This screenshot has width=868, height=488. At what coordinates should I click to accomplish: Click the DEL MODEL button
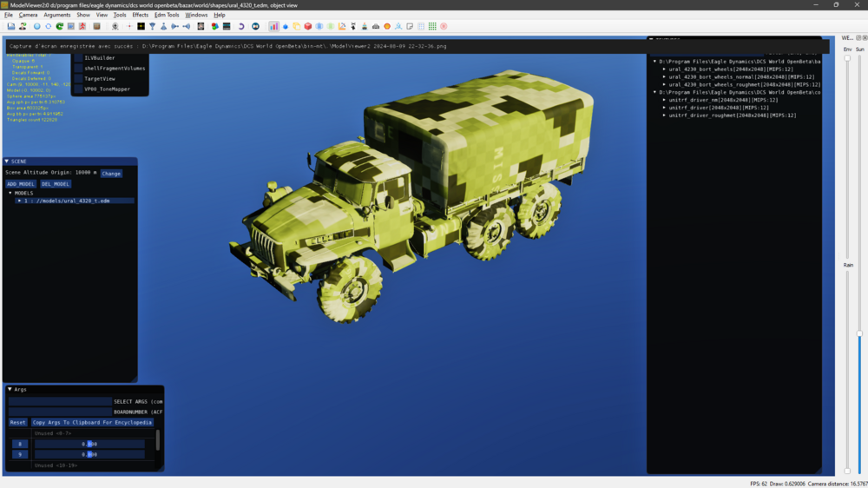point(56,184)
